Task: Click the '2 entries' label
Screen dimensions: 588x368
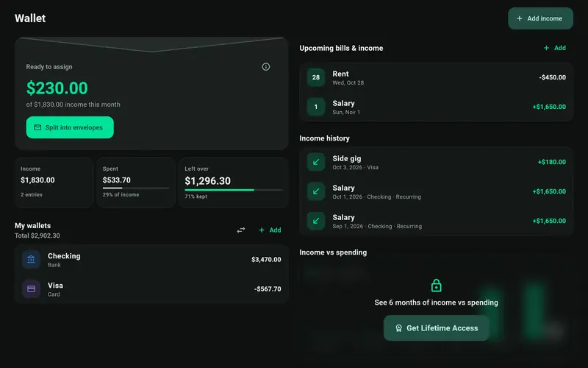Action: [x=32, y=194]
